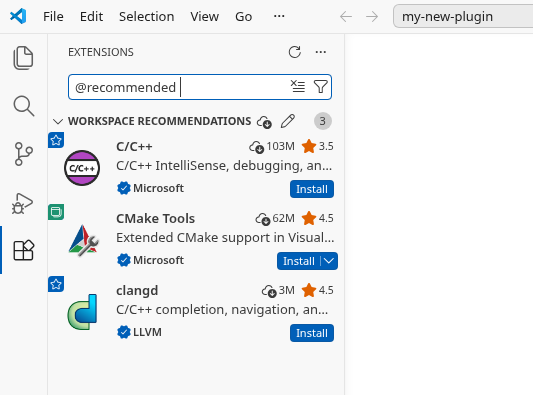Install the C/C++ extension
The image size is (533, 395).
pos(312,189)
